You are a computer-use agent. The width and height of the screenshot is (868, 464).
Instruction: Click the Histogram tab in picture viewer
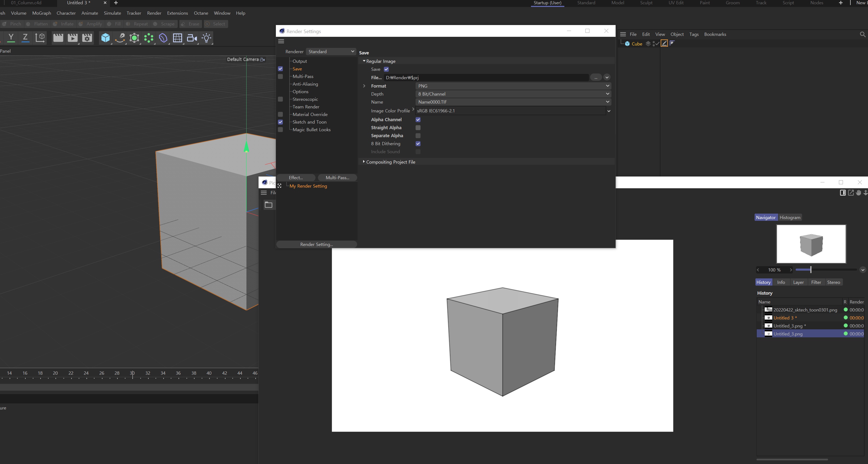(789, 217)
